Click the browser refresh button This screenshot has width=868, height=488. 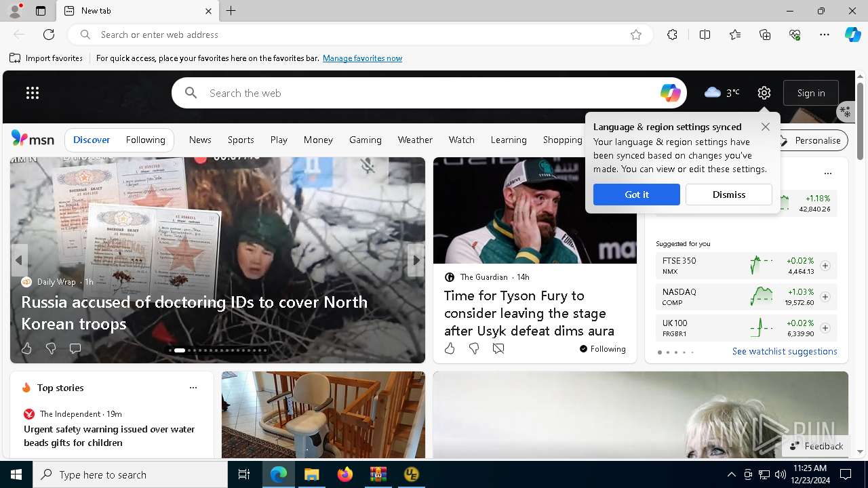point(49,35)
